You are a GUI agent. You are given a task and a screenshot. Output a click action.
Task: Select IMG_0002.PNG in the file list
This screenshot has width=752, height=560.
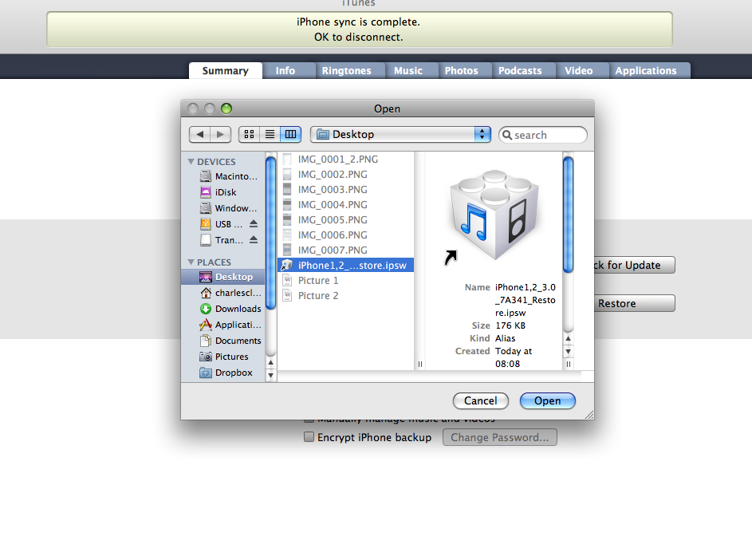[345, 174]
